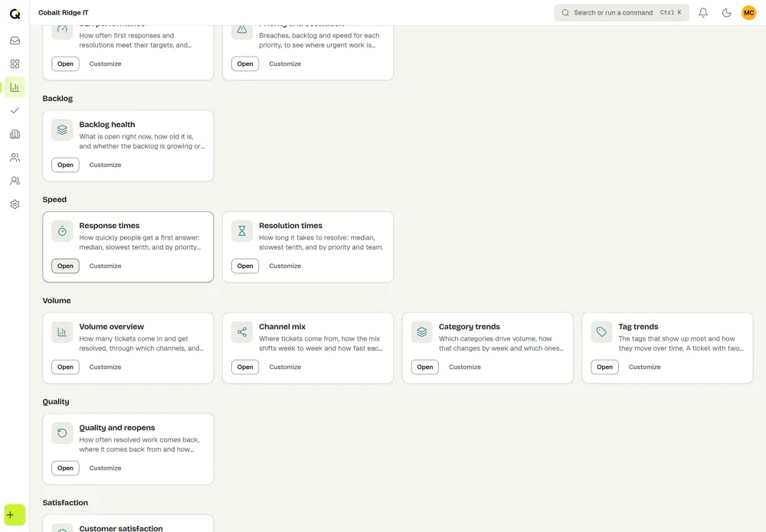Click the Backlog health title
This screenshot has width=766, height=532.
pyautogui.click(x=107, y=125)
